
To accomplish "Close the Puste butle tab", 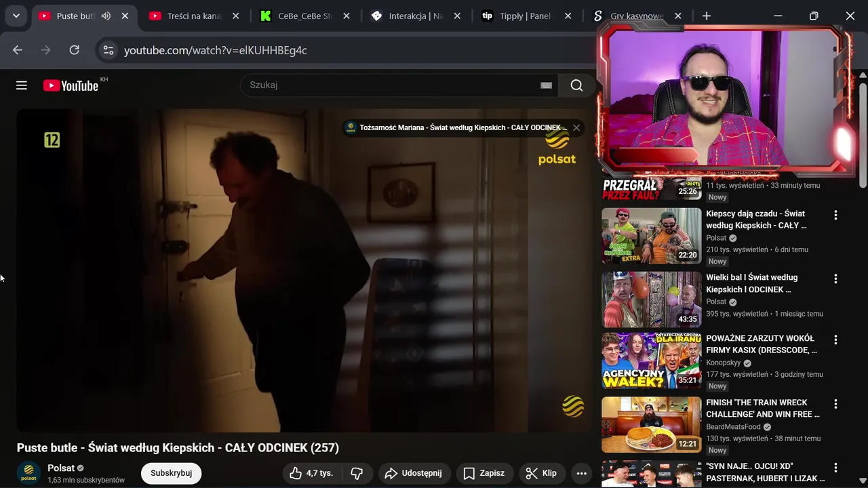I will coord(125,16).
